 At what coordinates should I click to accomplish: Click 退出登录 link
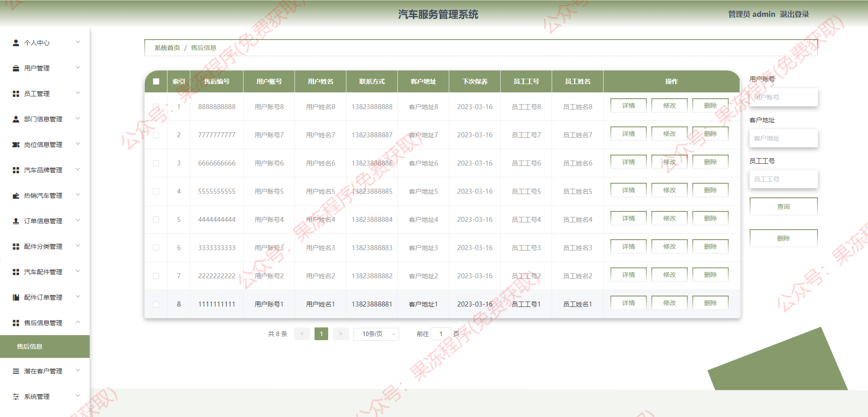pos(794,14)
